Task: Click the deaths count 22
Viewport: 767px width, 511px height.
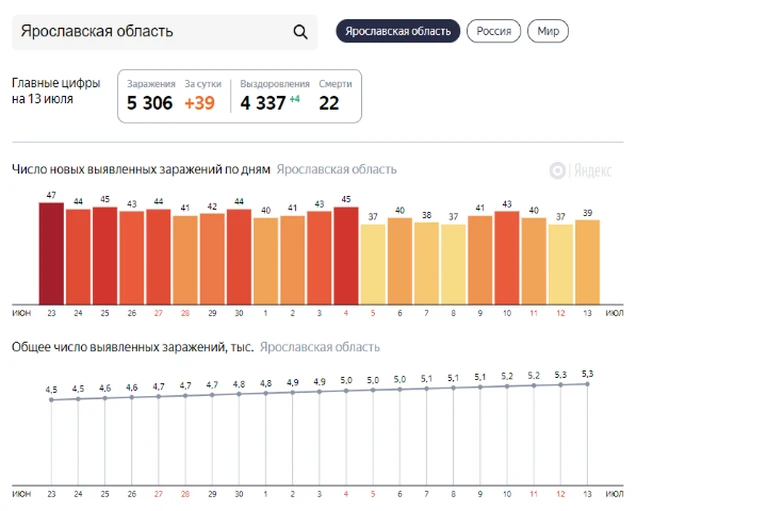Action: coord(329,103)
